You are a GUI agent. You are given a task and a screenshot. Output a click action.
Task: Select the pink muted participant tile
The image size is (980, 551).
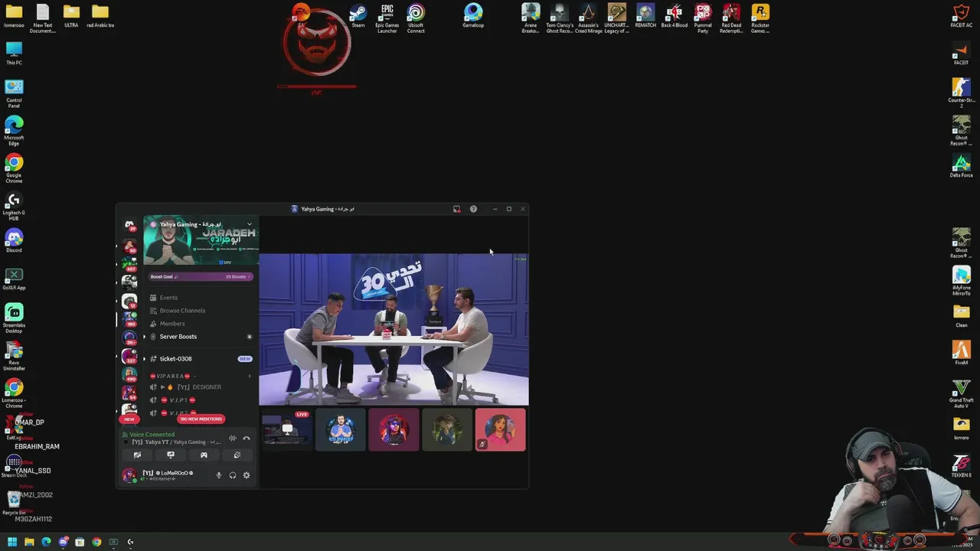(x=501, y=429)
